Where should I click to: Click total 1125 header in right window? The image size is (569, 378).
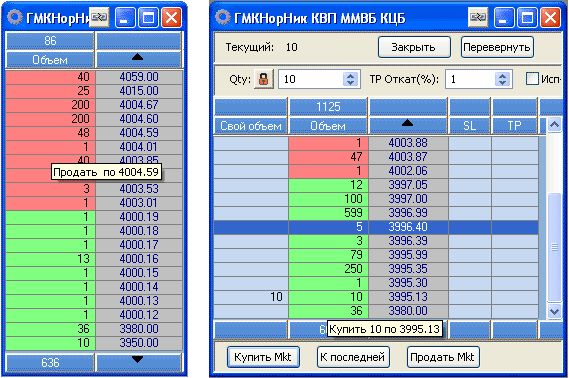coord(328,107)
